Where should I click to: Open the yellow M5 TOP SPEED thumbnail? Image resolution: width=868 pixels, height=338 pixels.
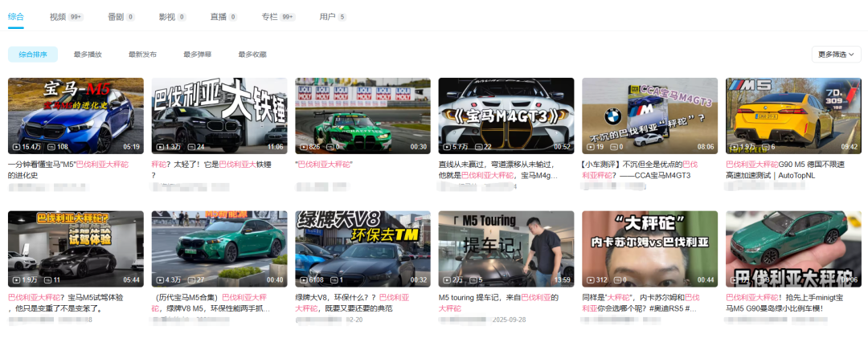(793, 116)
